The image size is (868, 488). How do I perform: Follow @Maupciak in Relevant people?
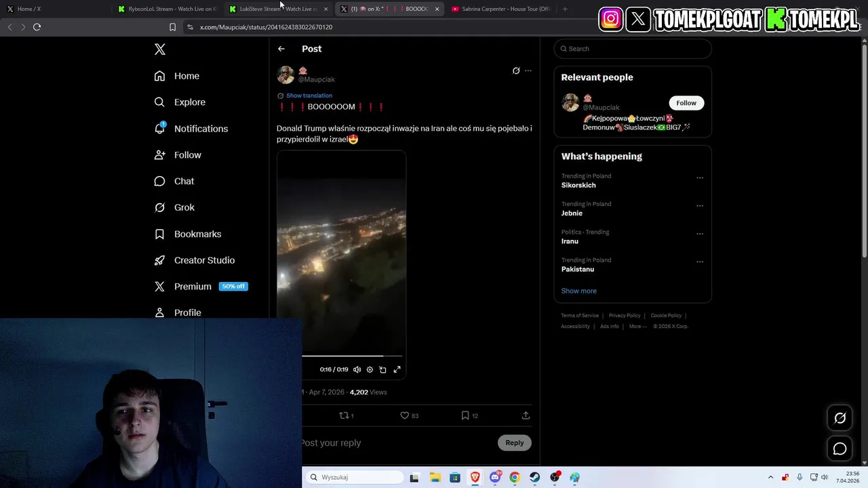(x=686, y=103)
